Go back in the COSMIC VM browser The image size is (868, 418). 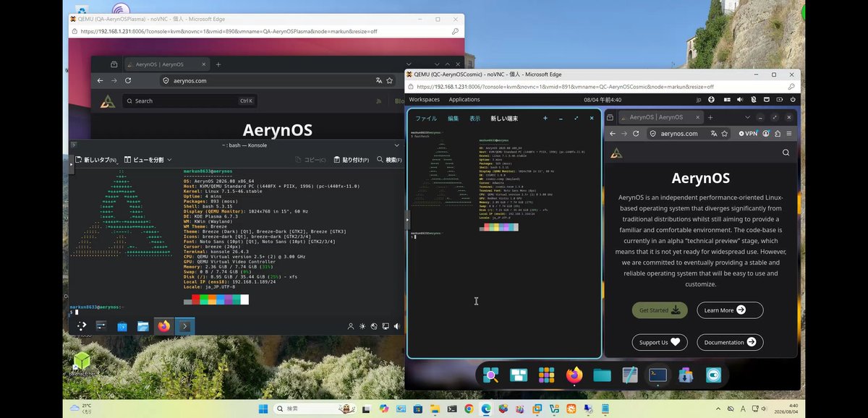pyautogui.click(x=612, y=133)
